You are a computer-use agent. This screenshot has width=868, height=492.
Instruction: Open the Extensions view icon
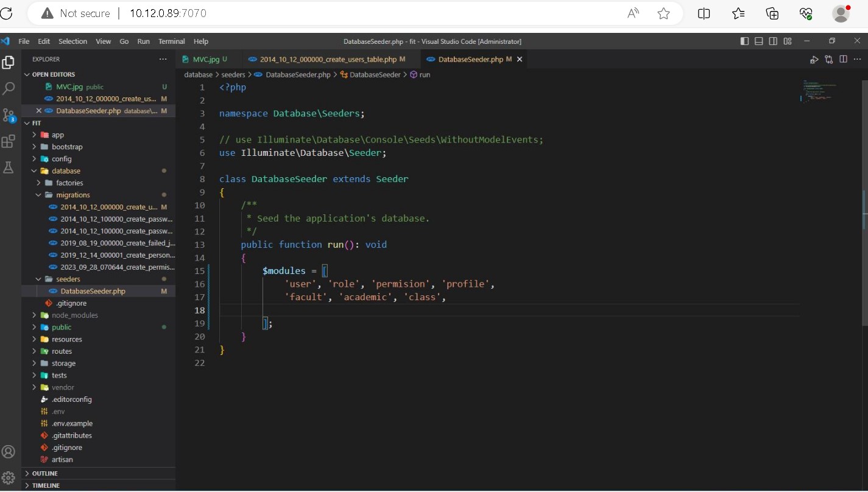coord(9,142)
